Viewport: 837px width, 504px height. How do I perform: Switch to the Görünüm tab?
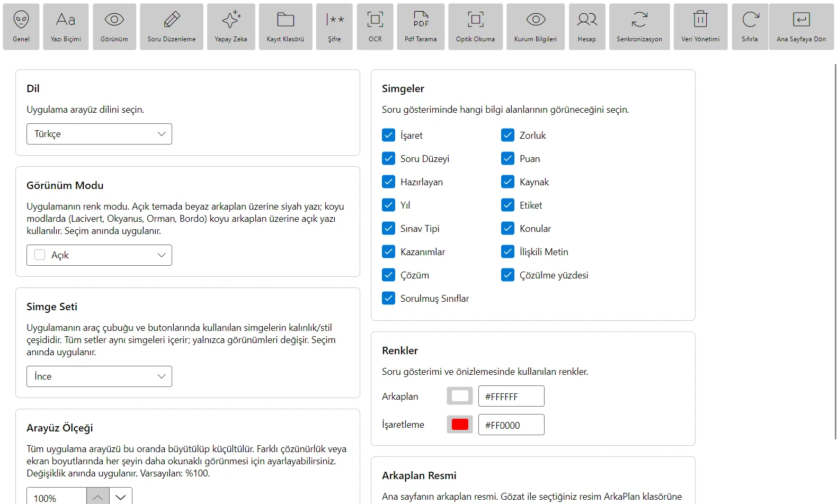pos(114,26)
